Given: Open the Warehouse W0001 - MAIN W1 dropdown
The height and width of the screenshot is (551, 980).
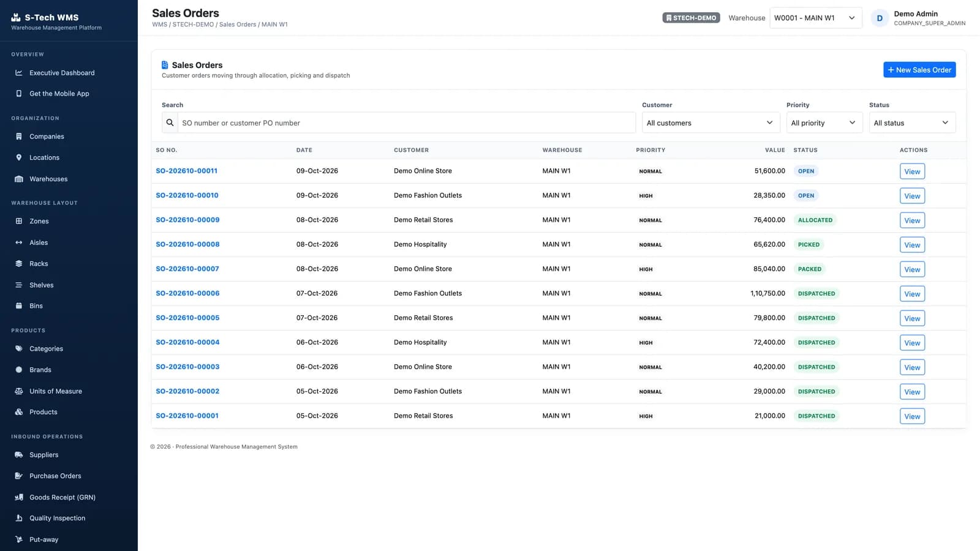Looking at the screenshot, I should coord(816,18).
